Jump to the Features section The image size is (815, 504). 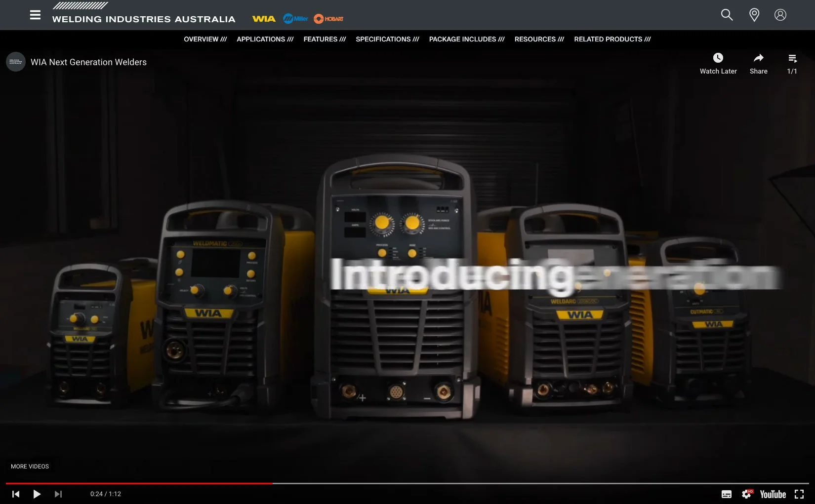click(325, 39)
